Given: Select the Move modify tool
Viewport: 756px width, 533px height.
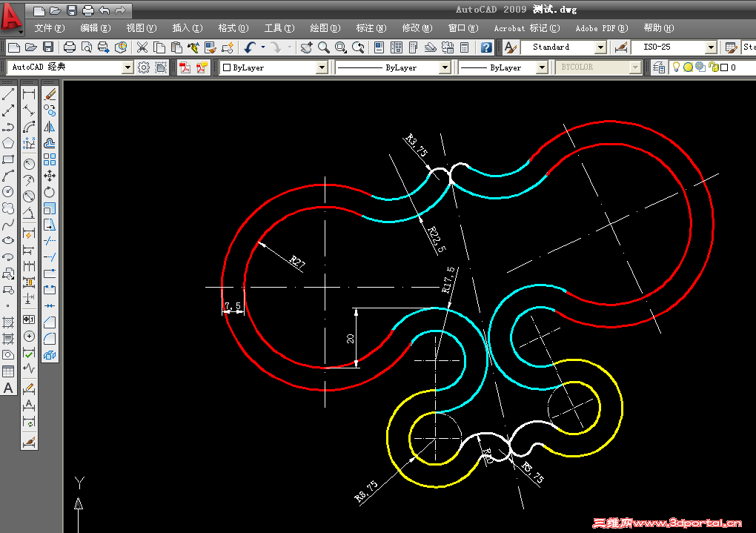Looking at the screenshot, I should tap(50, 176).
